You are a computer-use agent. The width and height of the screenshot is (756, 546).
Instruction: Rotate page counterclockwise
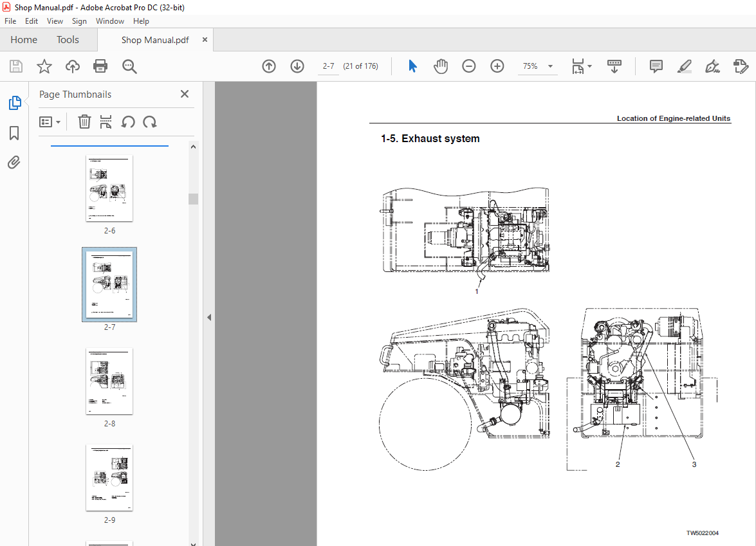(x=128, y=122)
